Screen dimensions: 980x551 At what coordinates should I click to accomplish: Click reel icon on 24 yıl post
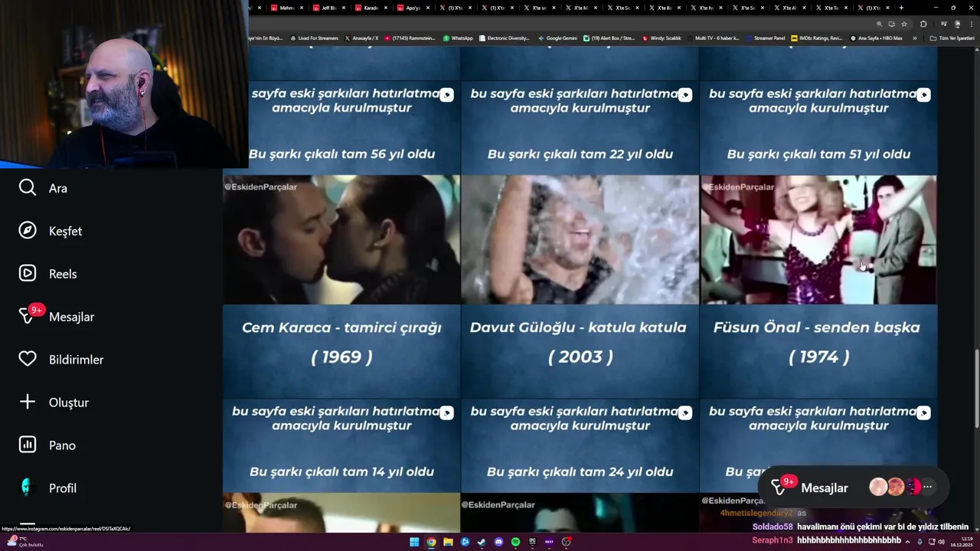pyautogui.click(x=685, y=413)
